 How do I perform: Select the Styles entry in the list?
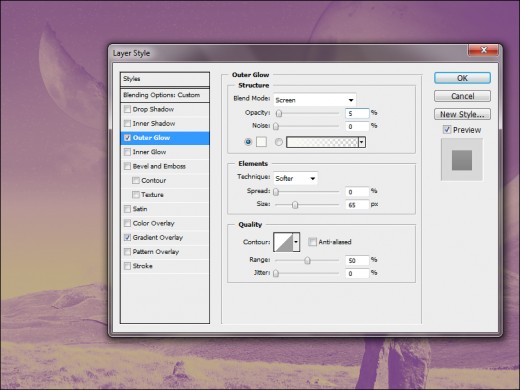165,79
